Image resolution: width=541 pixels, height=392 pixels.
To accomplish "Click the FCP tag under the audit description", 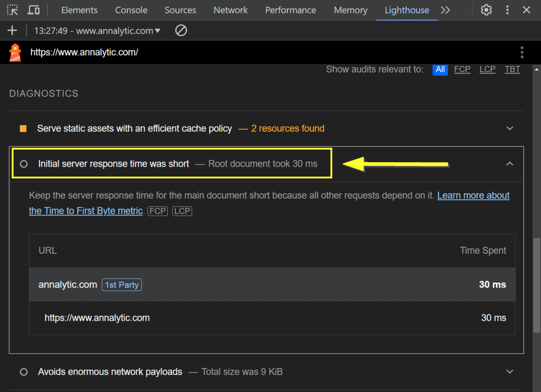I will pos(157,211).
